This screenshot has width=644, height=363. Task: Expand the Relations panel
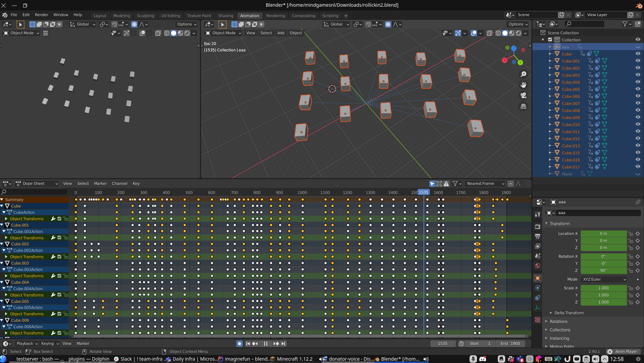tap(558, 322)
